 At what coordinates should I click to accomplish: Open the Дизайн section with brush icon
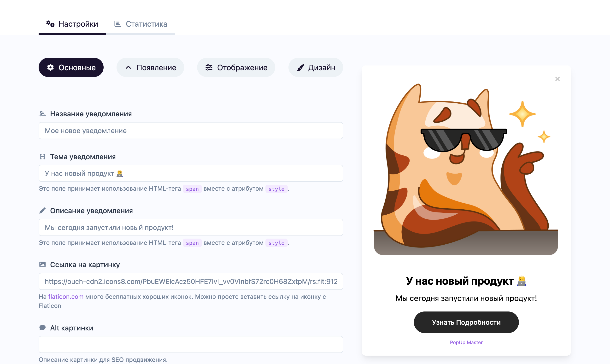(x=316, y=67)
